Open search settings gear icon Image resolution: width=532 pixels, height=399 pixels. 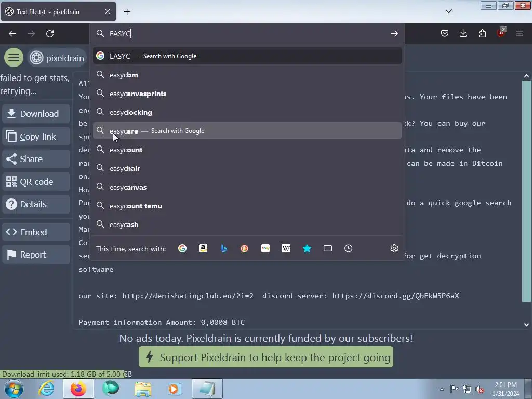point(394,249)
